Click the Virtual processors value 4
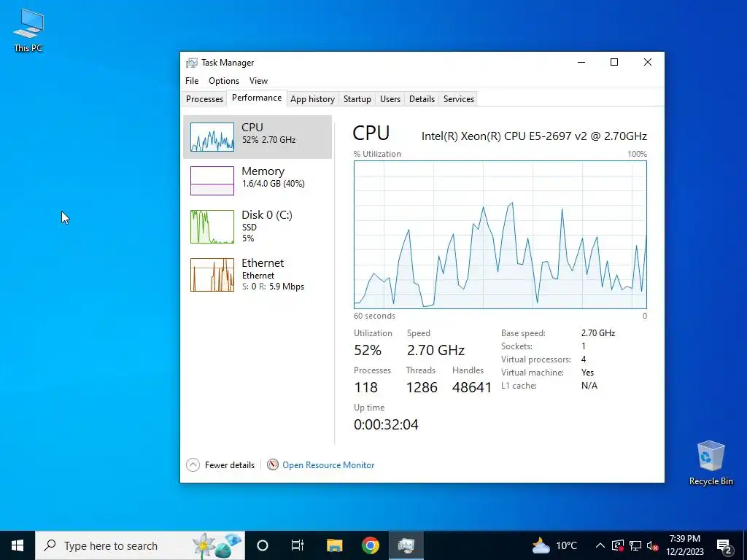 584,359
